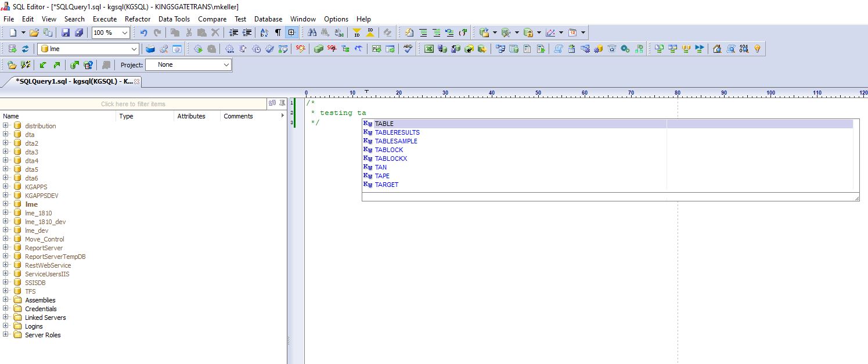Image resolution: width=868 pixels, height=364 pixels.
Task: Click the binoculars Find icon
Action: (x=312, y=33)
